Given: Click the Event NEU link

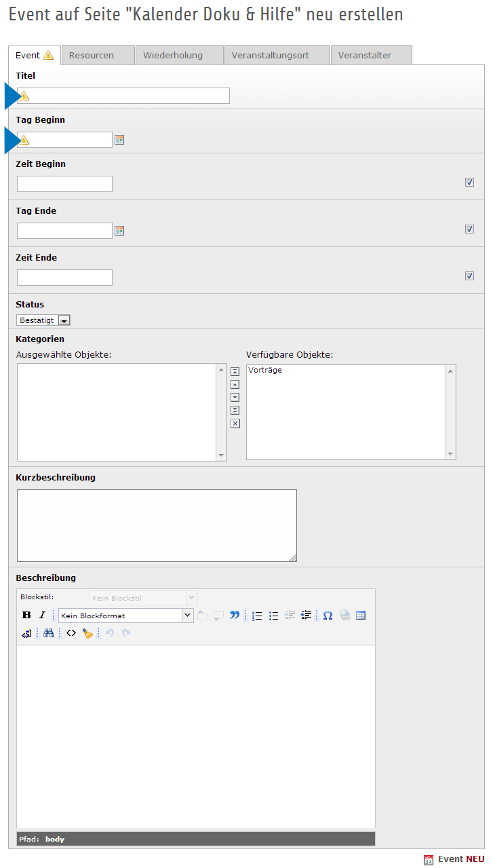Looking at the screenshot, I should [x=460, y=859].
